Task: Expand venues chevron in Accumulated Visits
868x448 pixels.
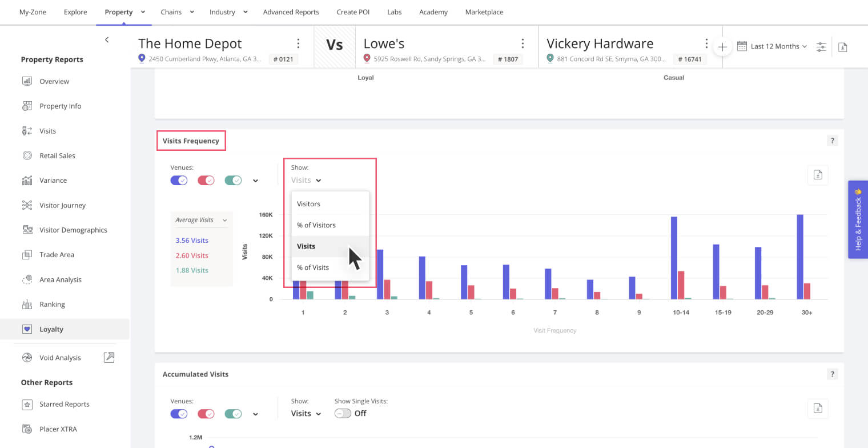Action: pyautogui.click(x=255, y=414)
